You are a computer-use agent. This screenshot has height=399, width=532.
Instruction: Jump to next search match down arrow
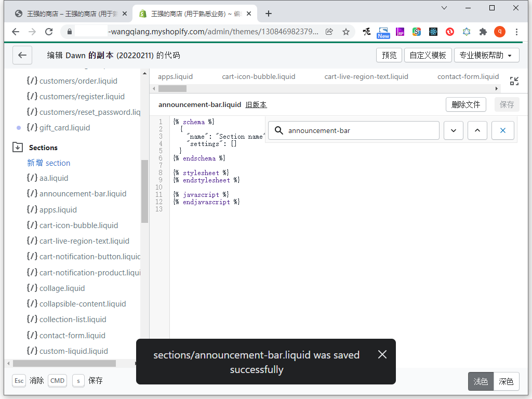pyautogui.click(x=453, y=130)
